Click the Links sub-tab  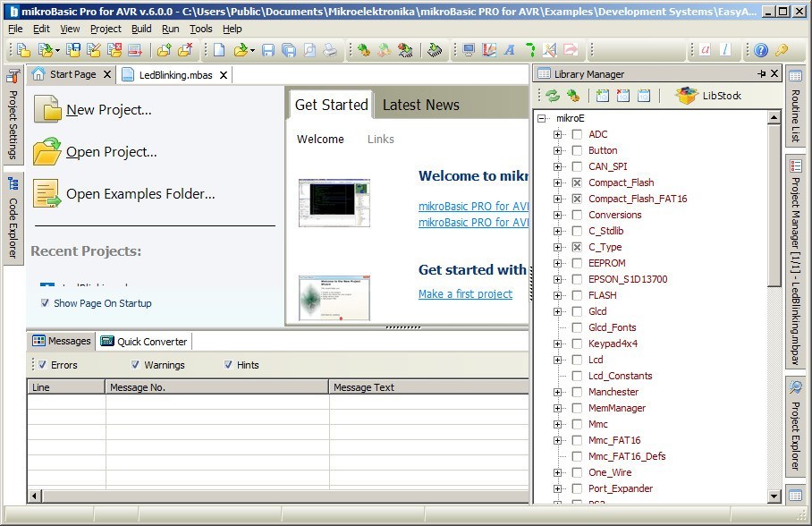click(381, 139)
